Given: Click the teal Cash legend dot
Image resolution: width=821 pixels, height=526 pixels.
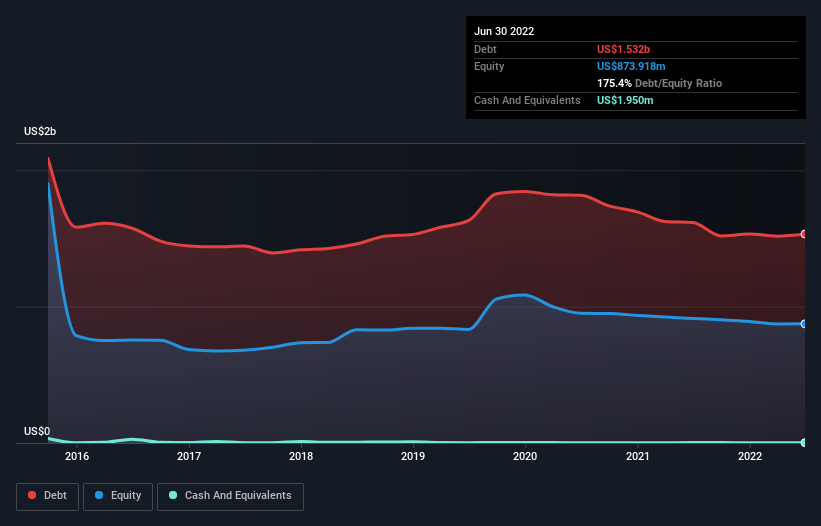Looking at the screenshot, I should pos(173,495).
